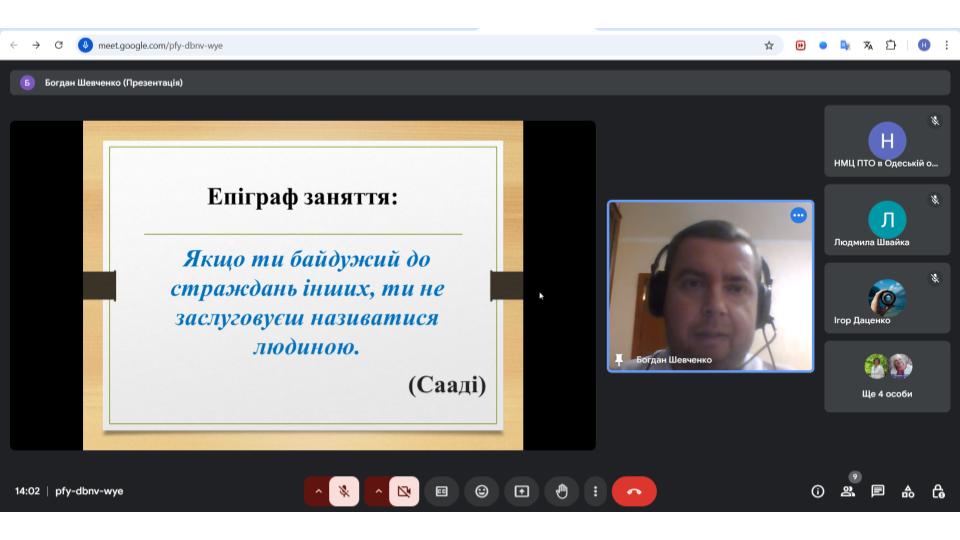Open meeting details info icon
This screenshot has width=960, height=540.
pos(817,491)
